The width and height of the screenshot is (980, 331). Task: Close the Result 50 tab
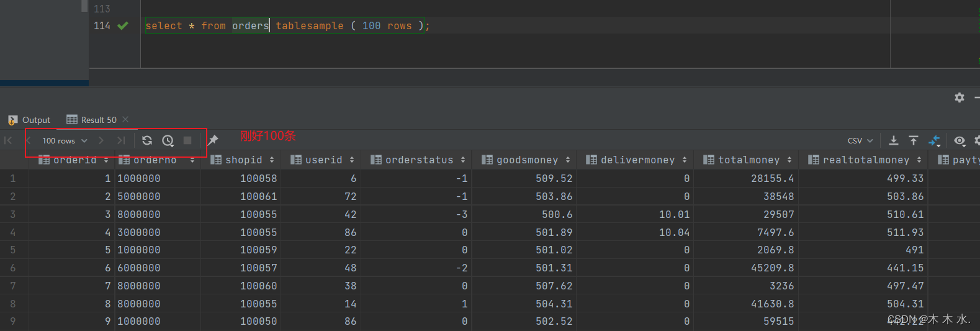tap(125, 119)
